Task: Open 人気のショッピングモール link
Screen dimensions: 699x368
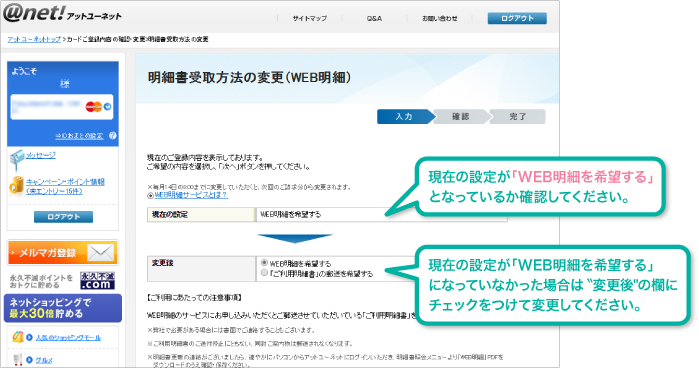Action: (x=68, y=338)
